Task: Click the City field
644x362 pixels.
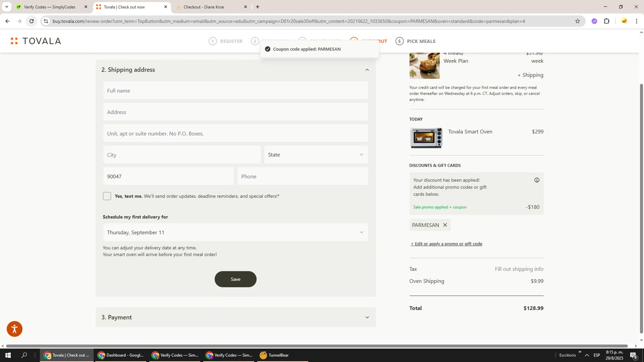Action: click(x=182, y=155)
